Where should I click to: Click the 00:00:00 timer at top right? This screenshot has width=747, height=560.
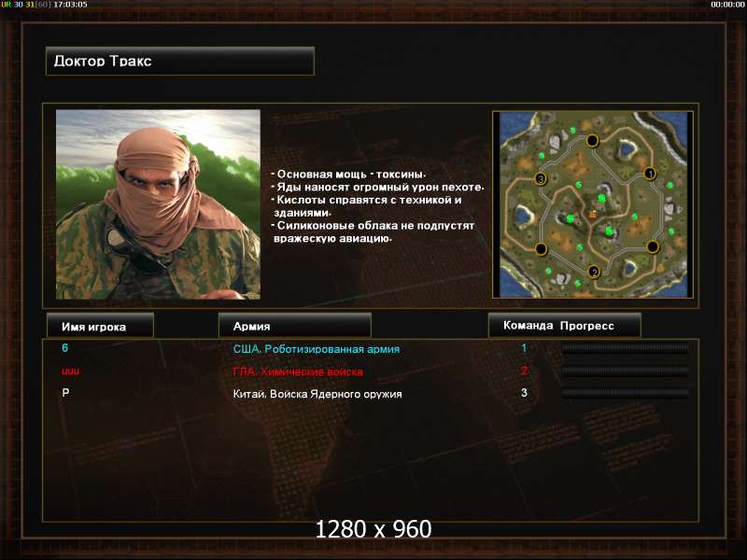click(x=727, y=5)
